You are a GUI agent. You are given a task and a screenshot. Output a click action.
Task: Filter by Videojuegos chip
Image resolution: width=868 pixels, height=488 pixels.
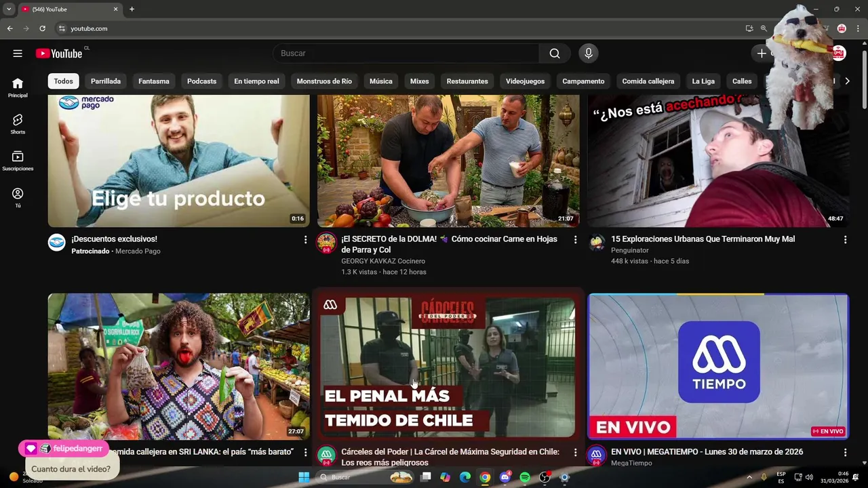click(x=525, y=81)
